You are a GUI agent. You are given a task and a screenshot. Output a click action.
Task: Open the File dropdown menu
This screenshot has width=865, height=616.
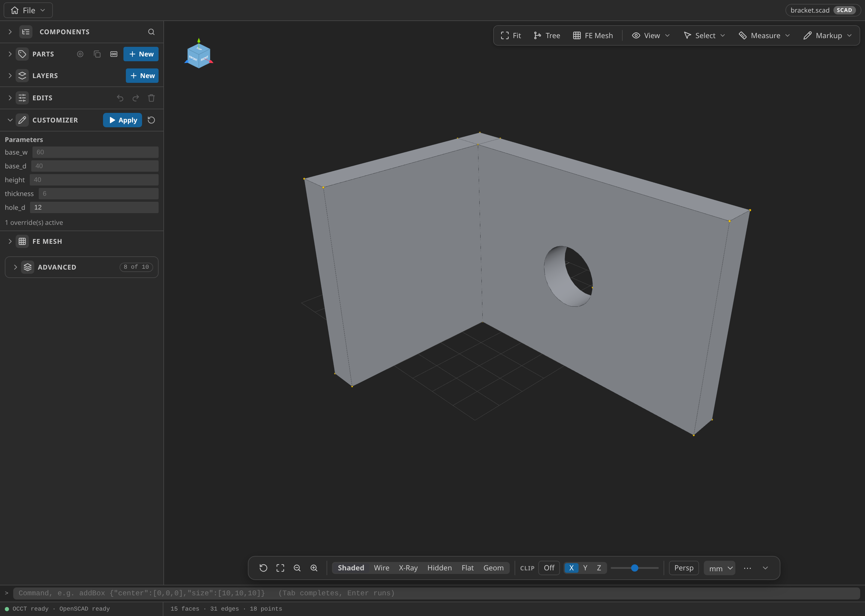28,10
